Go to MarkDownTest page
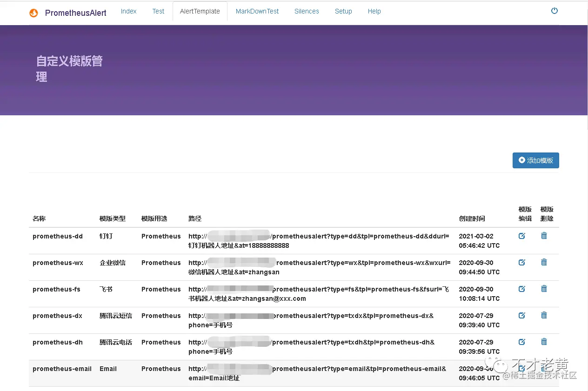This screenshot has width=588, height=391. [x=257, y=11]
